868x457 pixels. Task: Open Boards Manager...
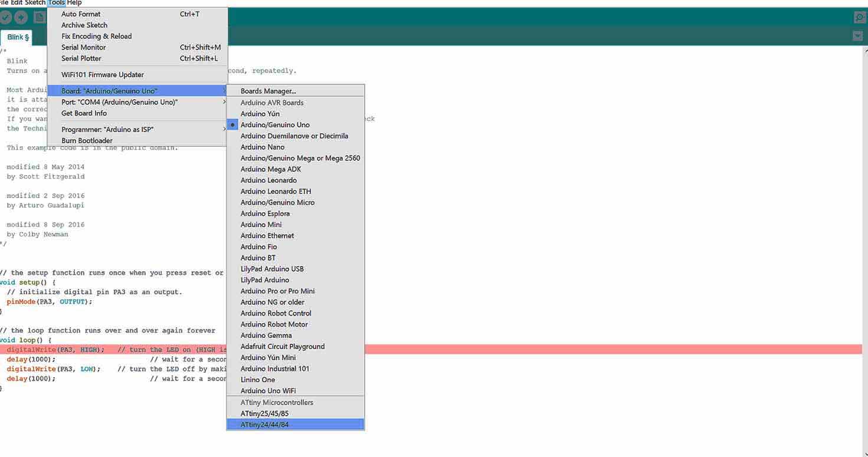click(x=296, y=91)
